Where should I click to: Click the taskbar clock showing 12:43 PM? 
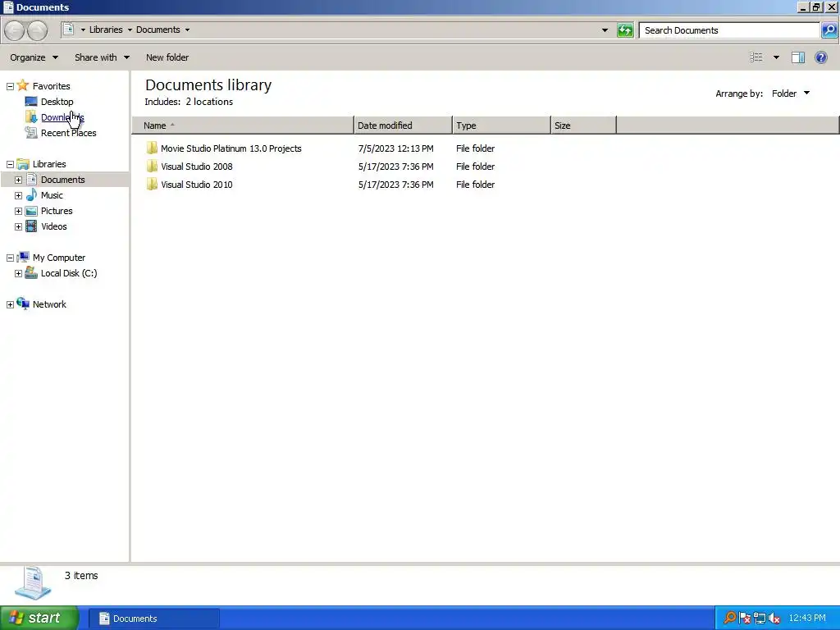pos(807,619)
